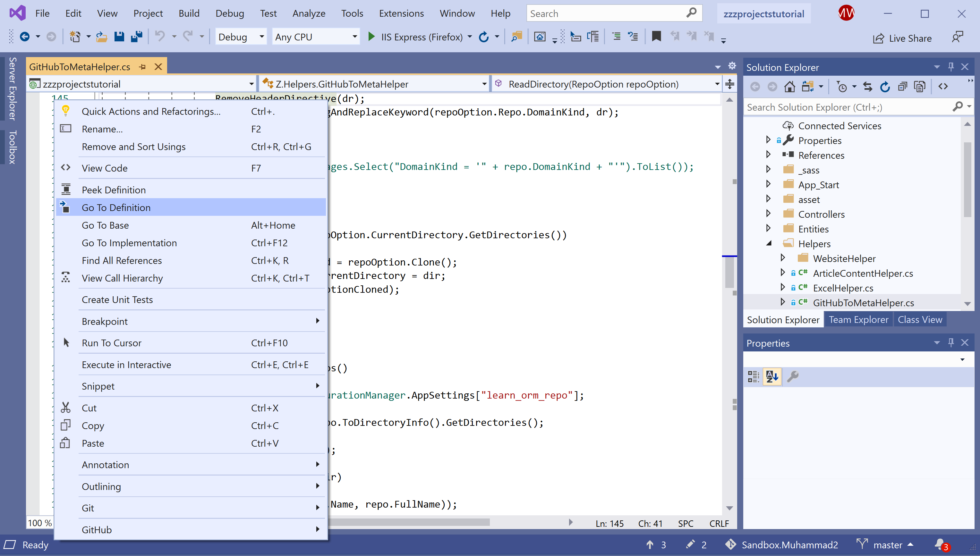The height and width of the screenshot is (556, 980).
Task: Switch Properties panel to alphabetical sorting
Action: tap(772, 376)
